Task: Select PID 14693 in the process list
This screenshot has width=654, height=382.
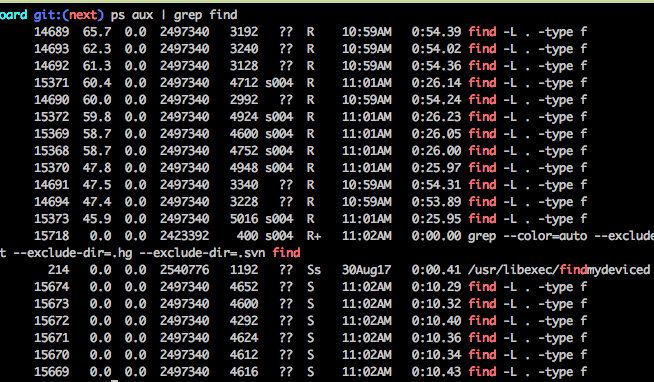Action: pyautogui.click(x=51, y=49)
